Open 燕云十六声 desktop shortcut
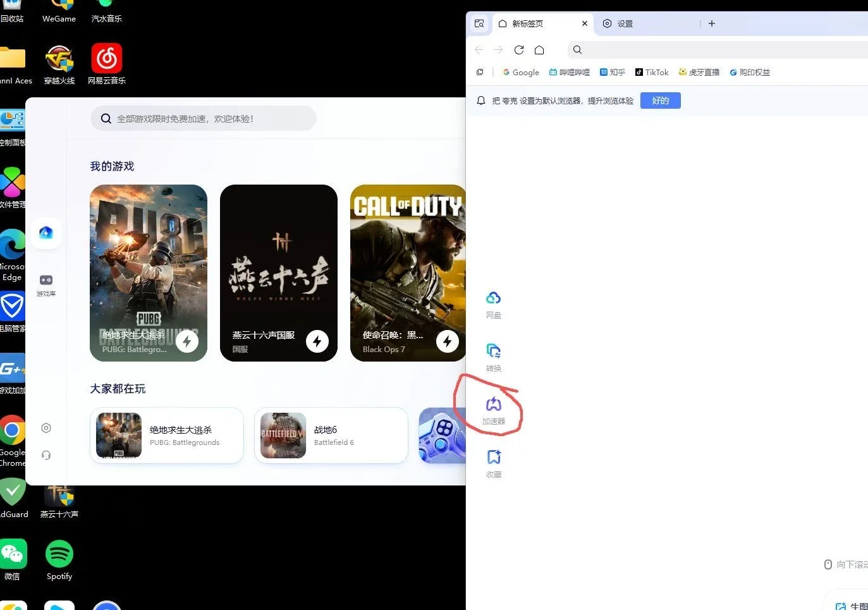 59,501
